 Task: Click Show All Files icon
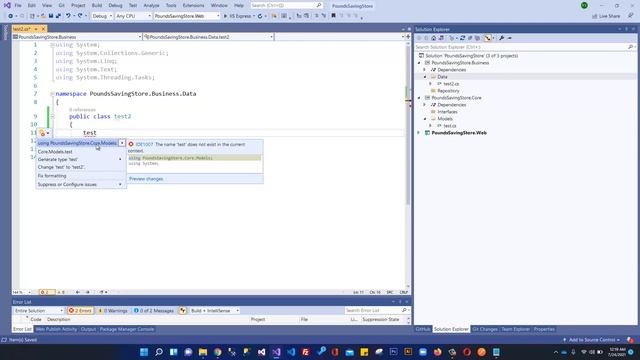(x=477, y=38)
